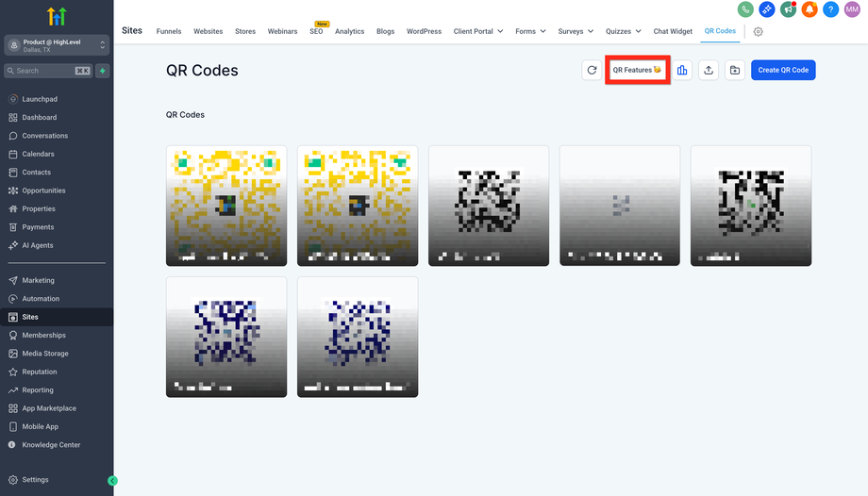Click the blue question-mark help icon
This screenshot has height=496, width=868.
coord(830,9)
